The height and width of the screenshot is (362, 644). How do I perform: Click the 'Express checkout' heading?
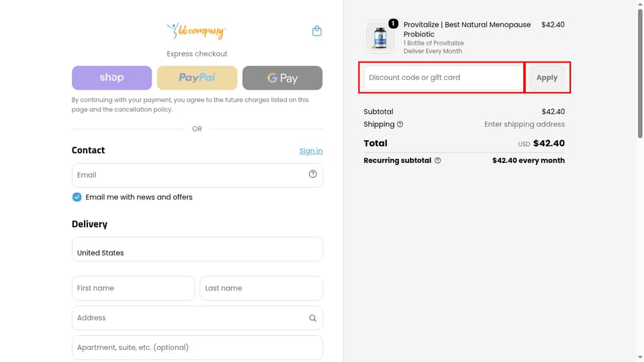click(197, 54)
